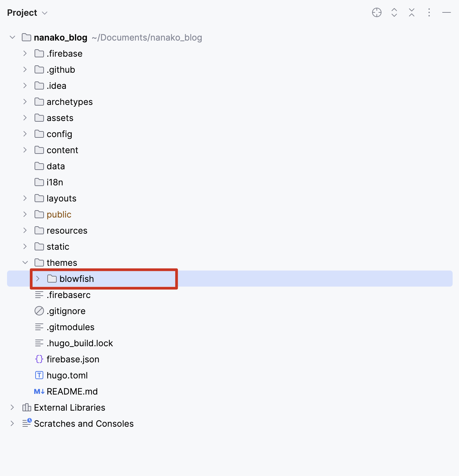Click the hugo.toml file icon
459x476 pixels.
pyautogui.click(x=39, y=375)
